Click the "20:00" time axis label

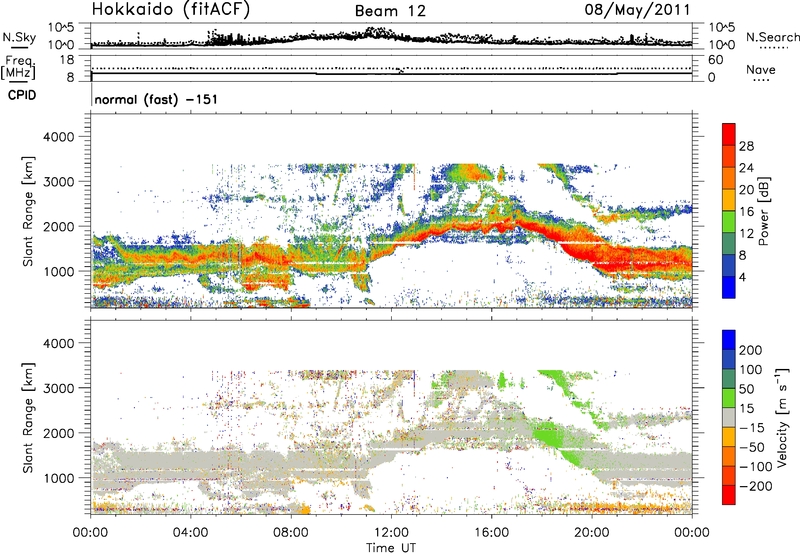(x=592, y=533)
